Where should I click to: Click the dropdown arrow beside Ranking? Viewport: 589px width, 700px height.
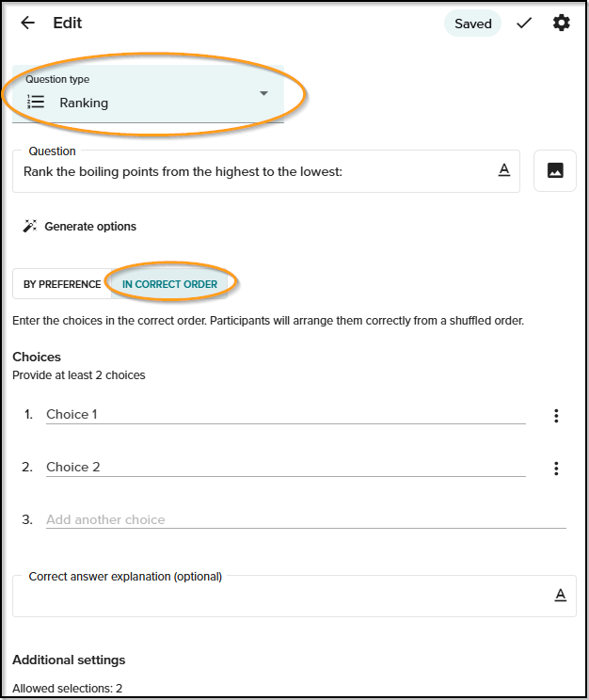[263, 93]
